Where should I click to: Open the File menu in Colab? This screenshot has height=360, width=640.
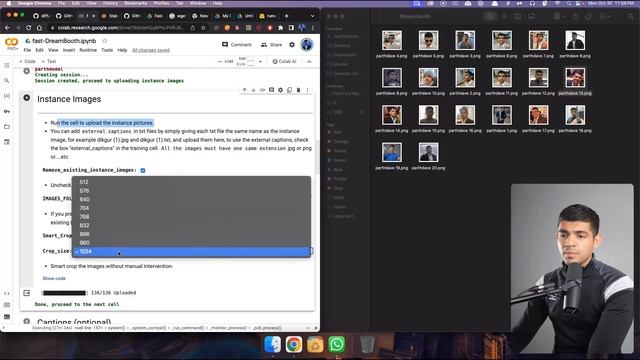coord(27,50)
